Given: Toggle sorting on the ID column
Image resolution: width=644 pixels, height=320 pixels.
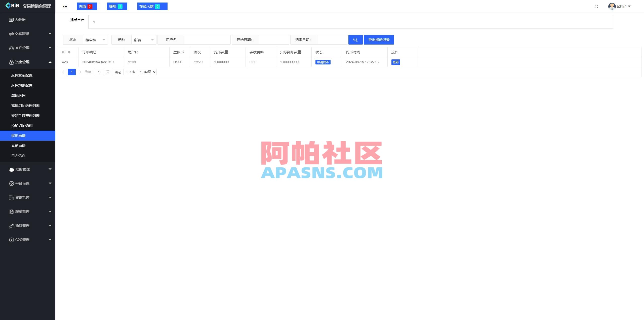Looking at the screenshot, I should click(x=69, y=52).
